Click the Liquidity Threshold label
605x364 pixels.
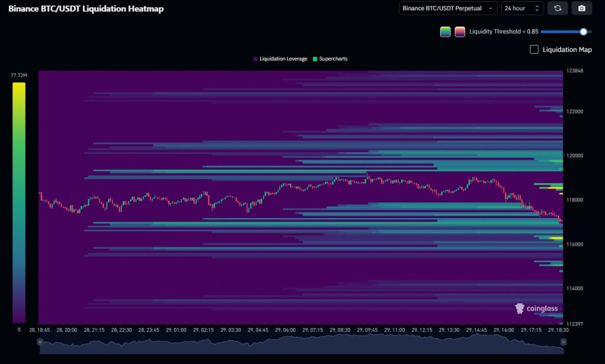point(505,31)
